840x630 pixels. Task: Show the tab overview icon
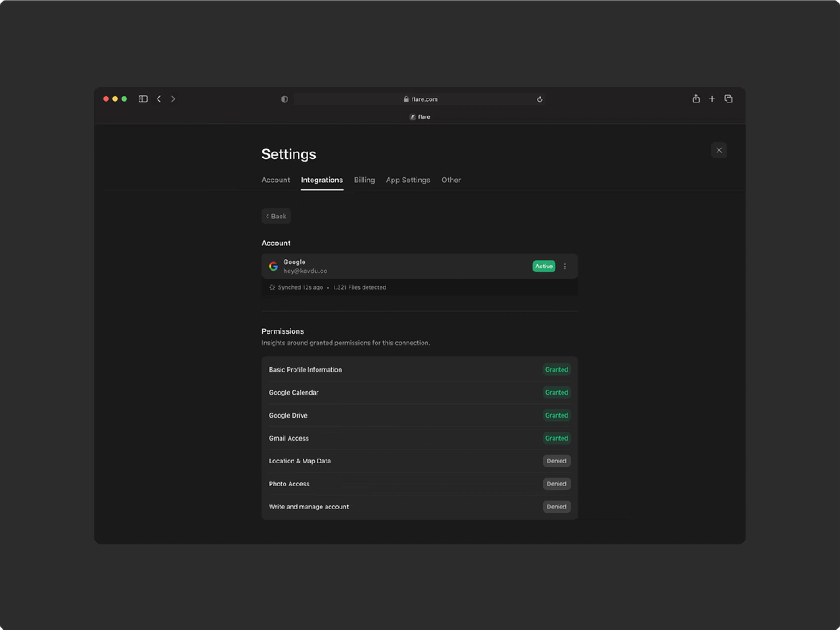point(728,99)
